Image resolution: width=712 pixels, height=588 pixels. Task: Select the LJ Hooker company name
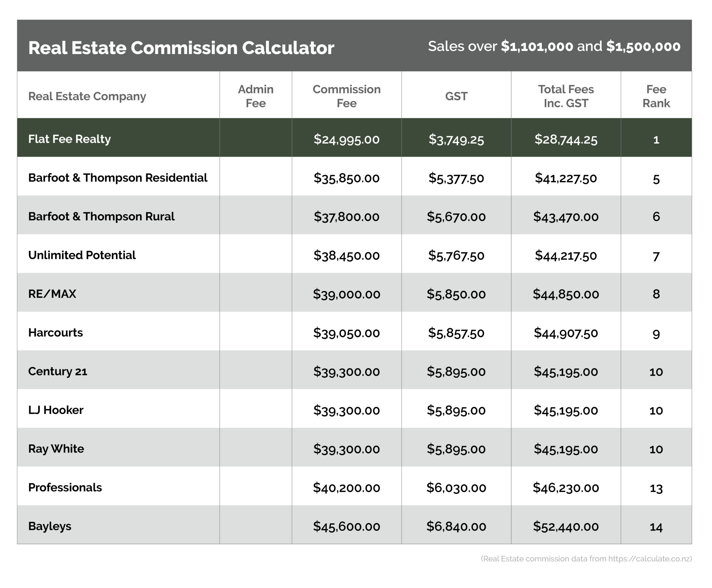point(56,410)
